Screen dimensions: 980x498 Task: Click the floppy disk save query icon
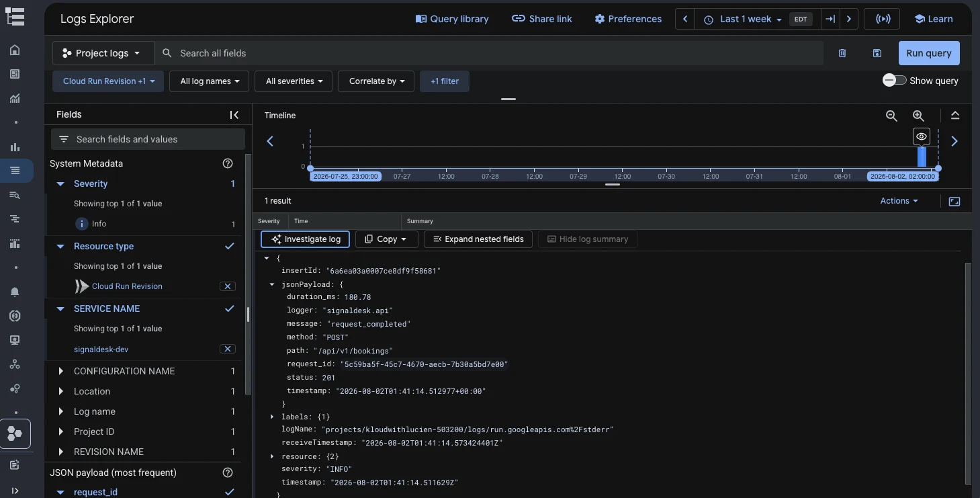coord(877,53)
